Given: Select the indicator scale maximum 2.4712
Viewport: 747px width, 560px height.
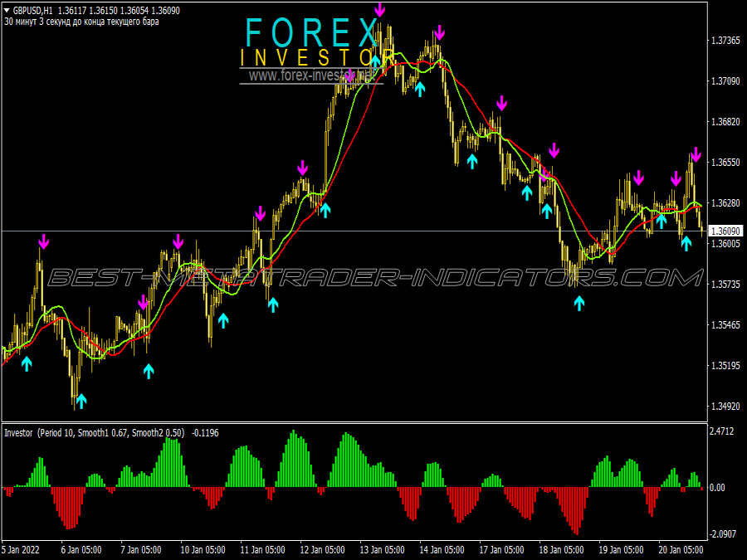Looking at the screenshot, I should pos(721,431).
